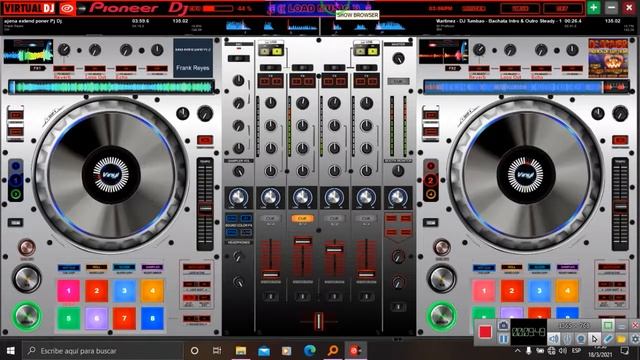Toggle headphone CUE on fourth mixer channel
Viewport: 640px width, 360px height.
point(366,219)
